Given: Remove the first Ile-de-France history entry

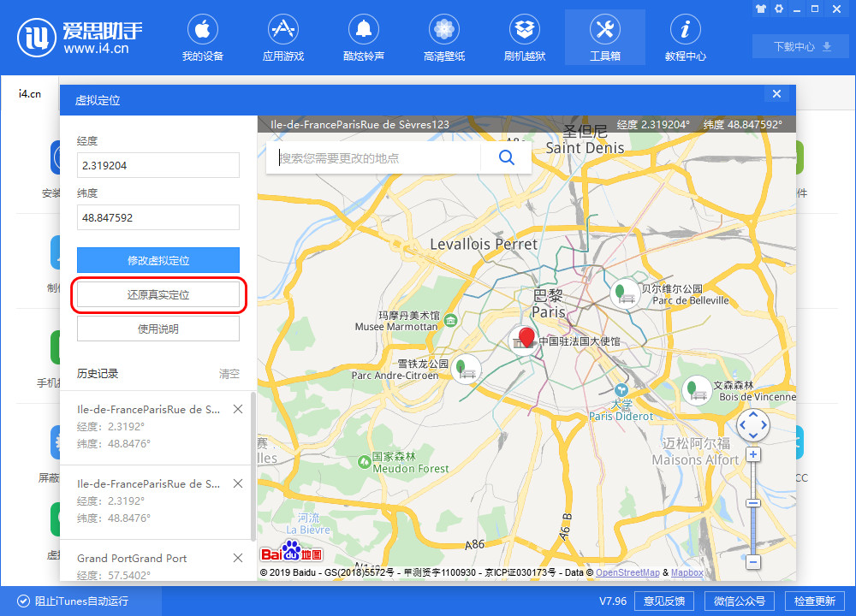Looking at the screenshot, I should [237, 409].
